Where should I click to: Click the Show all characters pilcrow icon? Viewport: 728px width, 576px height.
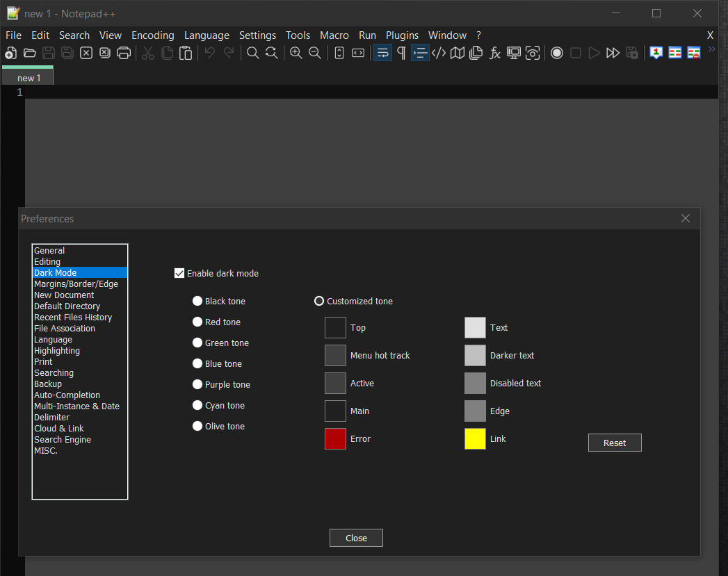401,54
